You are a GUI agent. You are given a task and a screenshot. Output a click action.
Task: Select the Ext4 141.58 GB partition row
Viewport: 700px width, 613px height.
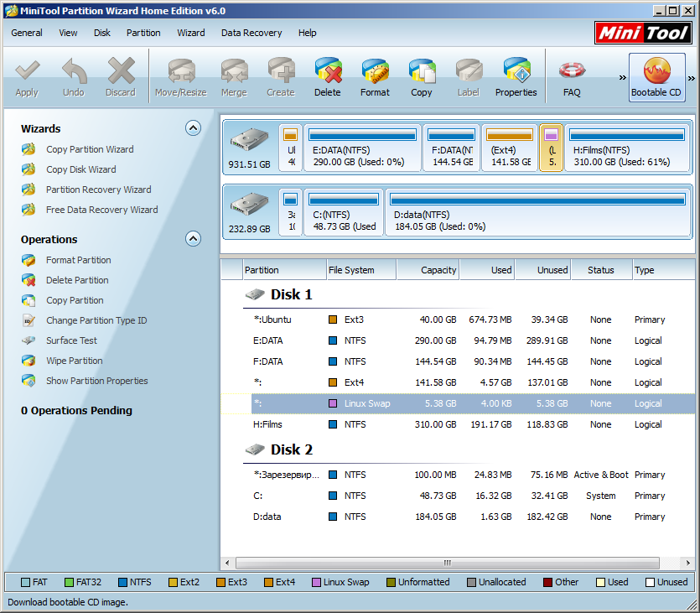coord(458,382)
